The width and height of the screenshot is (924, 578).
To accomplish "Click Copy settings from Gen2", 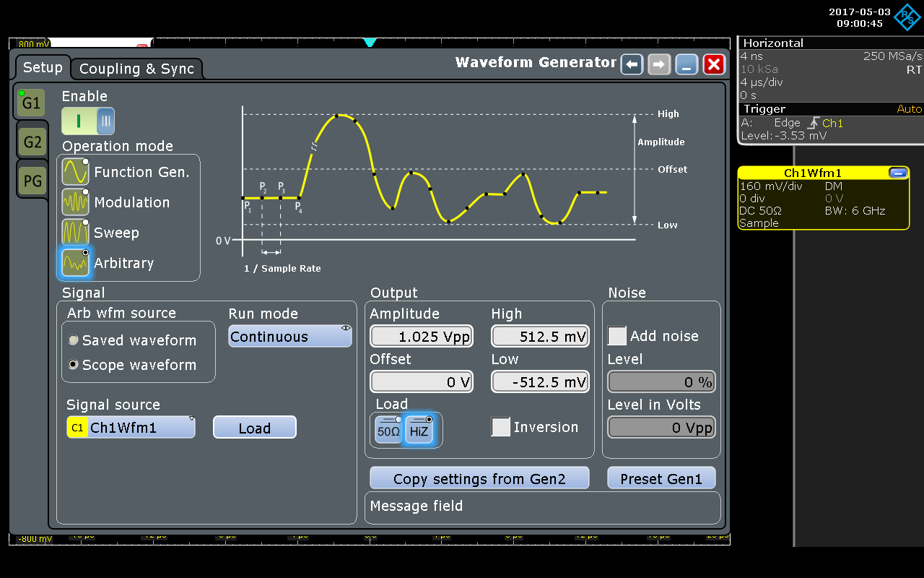I will pyautogui.click(x=479, y=478).
